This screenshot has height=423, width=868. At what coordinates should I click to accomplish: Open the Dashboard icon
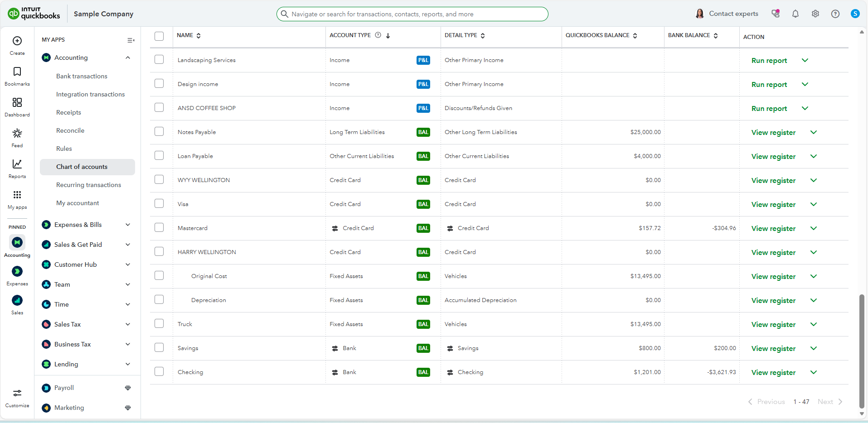(17, 103)
